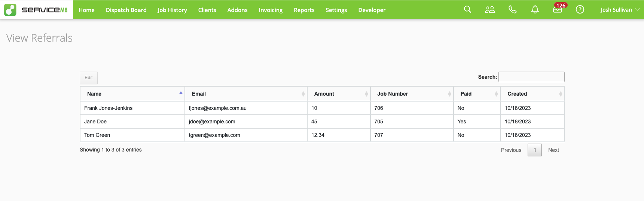The height and width of the screenshot is (201, 644).
Task: Sort by Name column arrow
Action: click(181, 93)
